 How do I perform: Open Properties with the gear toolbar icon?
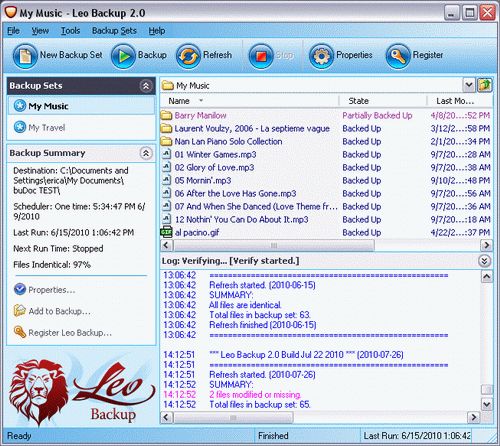(321, 56)
